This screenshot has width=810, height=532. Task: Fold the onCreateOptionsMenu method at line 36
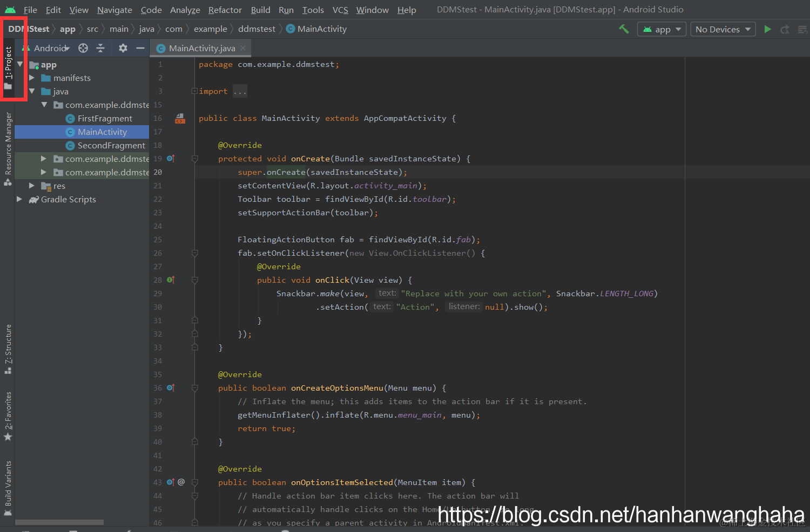(x=195, y=388)
